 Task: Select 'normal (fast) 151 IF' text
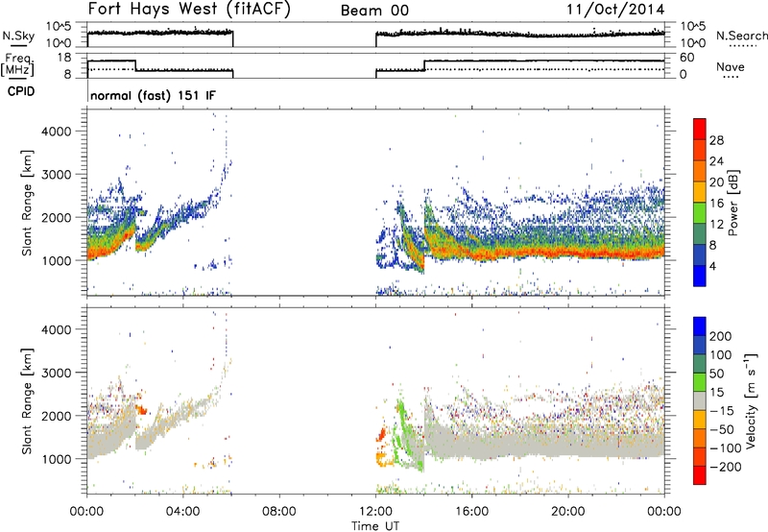point(153,95)
